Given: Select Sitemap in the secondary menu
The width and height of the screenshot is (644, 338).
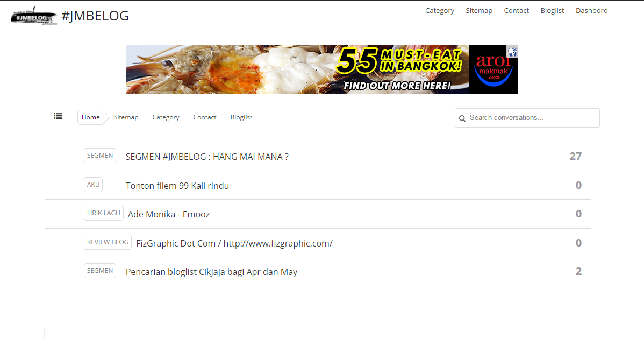Looking at the screenshot, I should click(126, 117).
